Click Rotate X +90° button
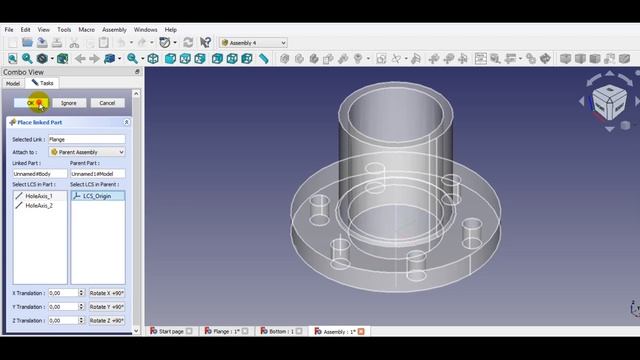This screenshot has width=640, height=360. coord(107,293)
